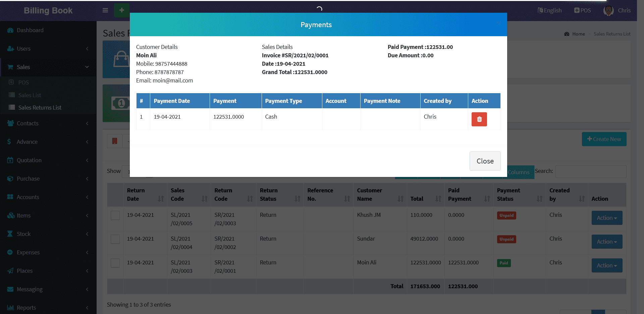Check the row checkbox for Khush JM
Screen dimensions: 644x314
[x=115, y=215]
